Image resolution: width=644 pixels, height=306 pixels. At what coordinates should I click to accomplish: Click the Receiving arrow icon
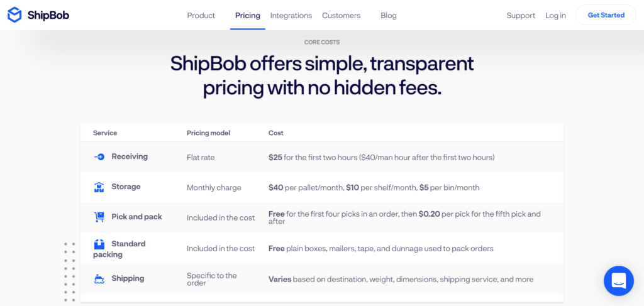[x=99, y=156]
